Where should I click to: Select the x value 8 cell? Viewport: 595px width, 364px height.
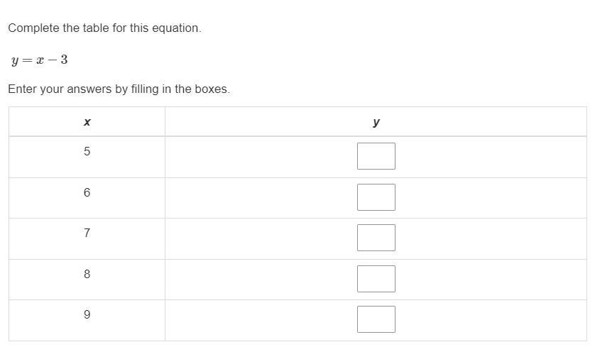tap(87, 275)
